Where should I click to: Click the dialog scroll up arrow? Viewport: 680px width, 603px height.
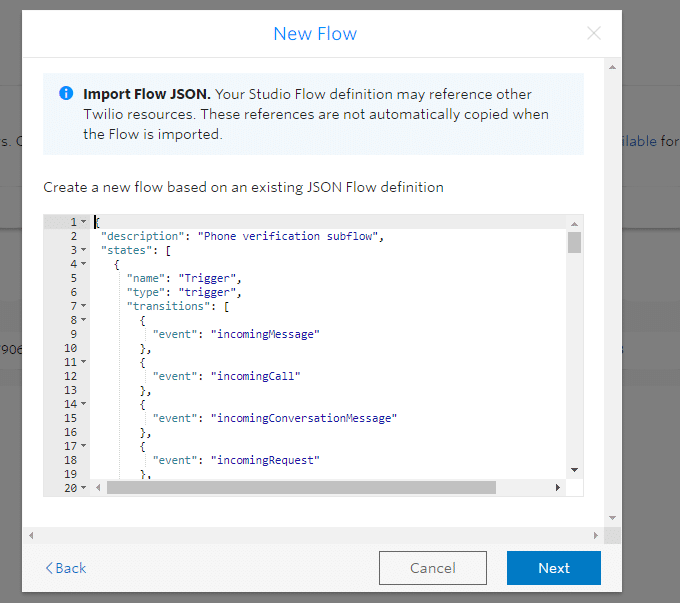(612, 67)
